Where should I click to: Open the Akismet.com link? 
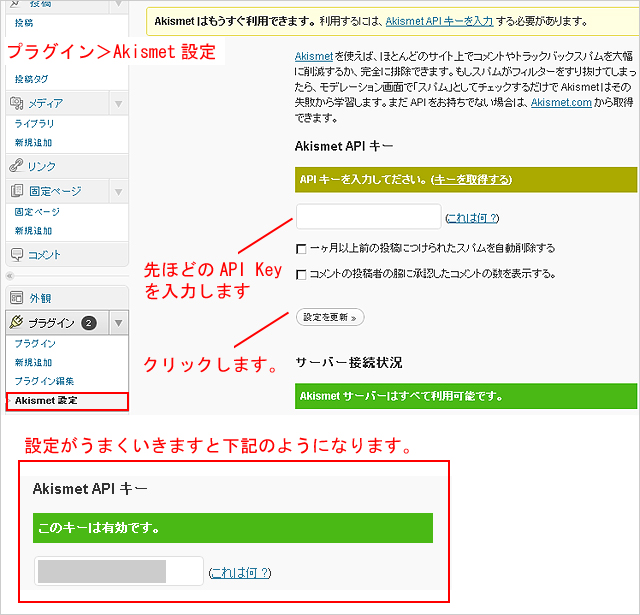coord(561,102)
